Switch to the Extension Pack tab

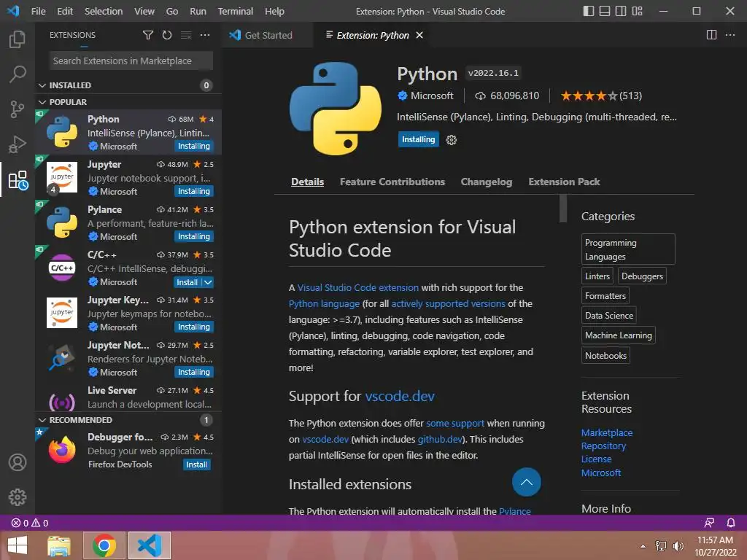564,182
